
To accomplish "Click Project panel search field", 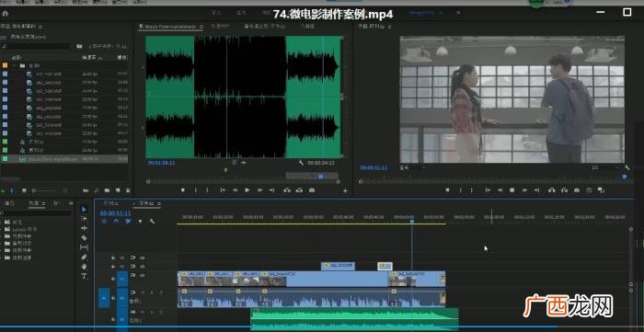I will coord(36,46).
